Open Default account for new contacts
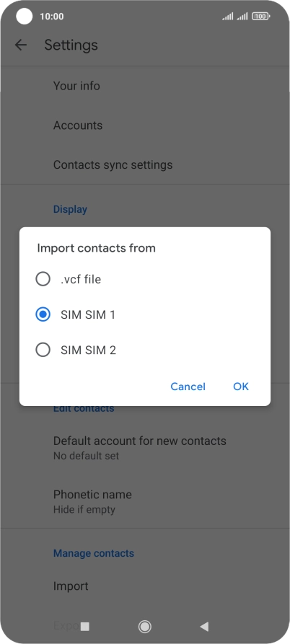290x644 pixels. coord(145,448)
